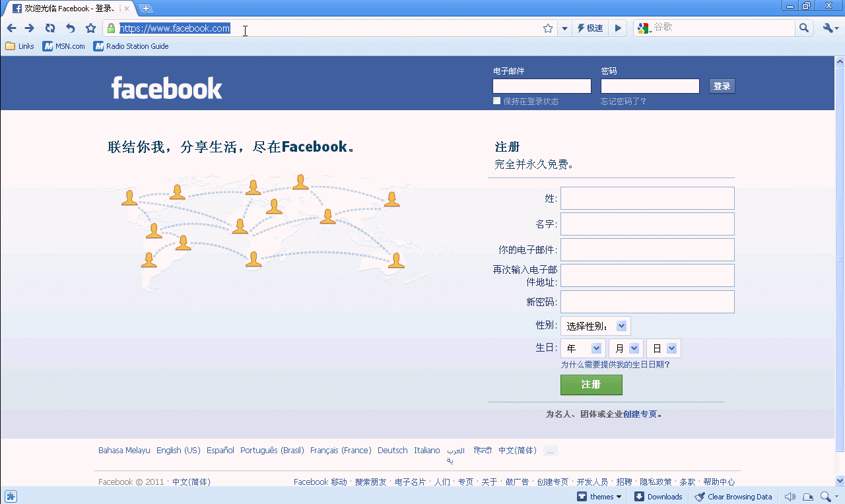Open the 隐私政策 privacy policy footer link
This screenshot has width=845, height=504.
coord(656,482)
